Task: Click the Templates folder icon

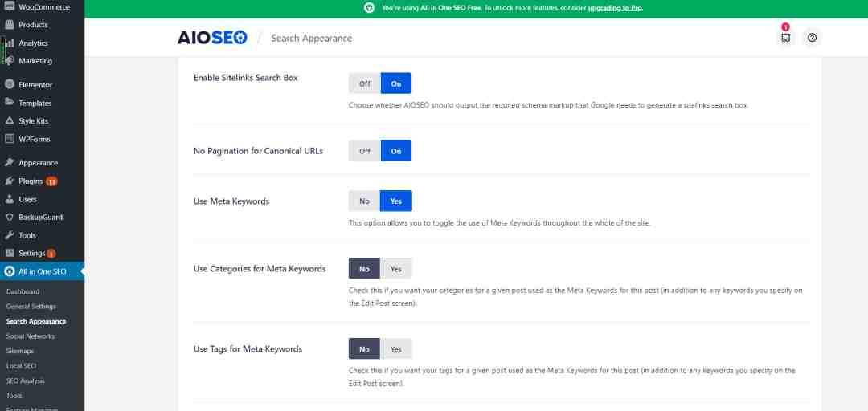Action: [x=10, y=103]
